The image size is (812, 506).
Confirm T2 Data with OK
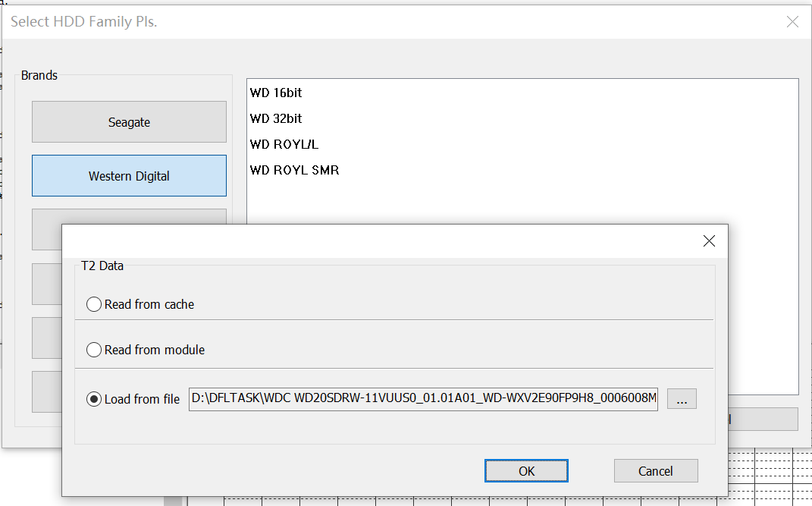coord(526,471)
